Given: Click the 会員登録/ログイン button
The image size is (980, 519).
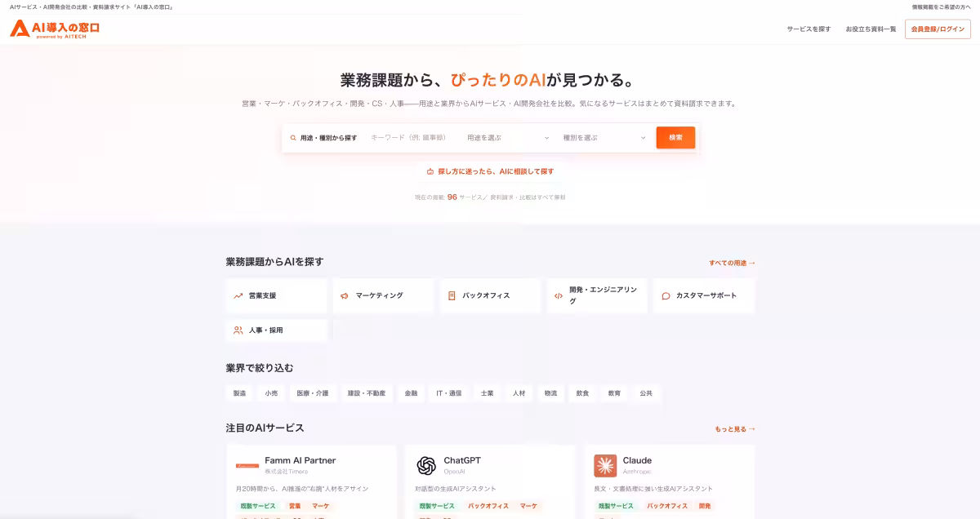Looking at the screenshot, I should tap(938, 29).
